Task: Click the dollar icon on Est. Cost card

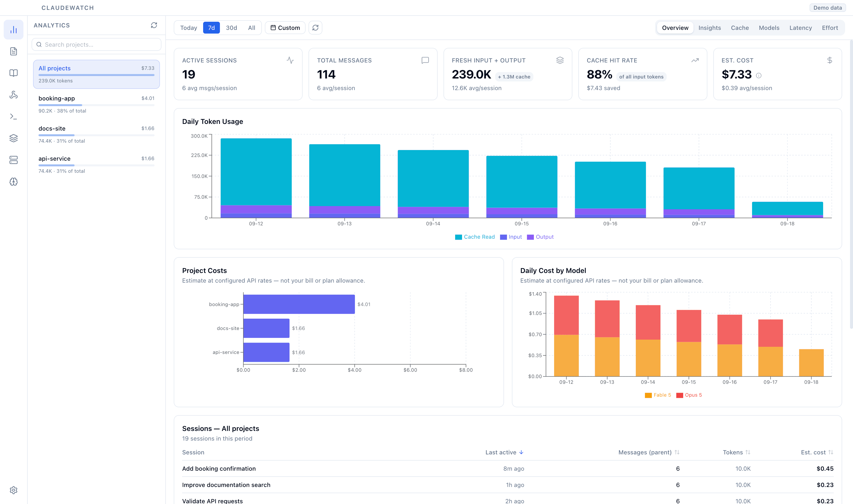Action: coord(830,60)
